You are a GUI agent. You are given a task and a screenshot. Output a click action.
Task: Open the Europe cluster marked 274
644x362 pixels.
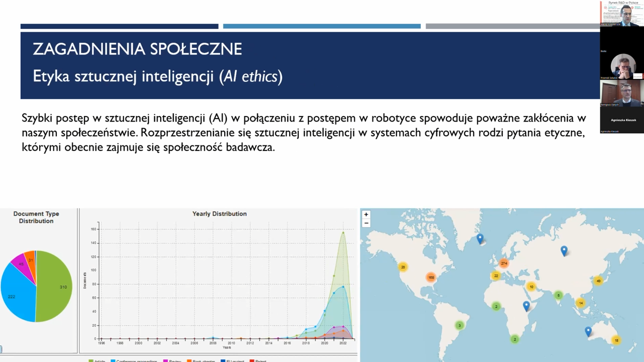(504, 263)
